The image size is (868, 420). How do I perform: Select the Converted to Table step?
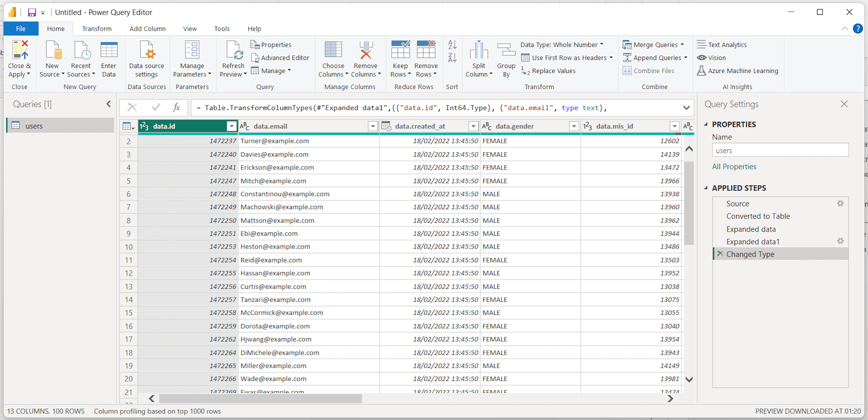coord(758,216)
